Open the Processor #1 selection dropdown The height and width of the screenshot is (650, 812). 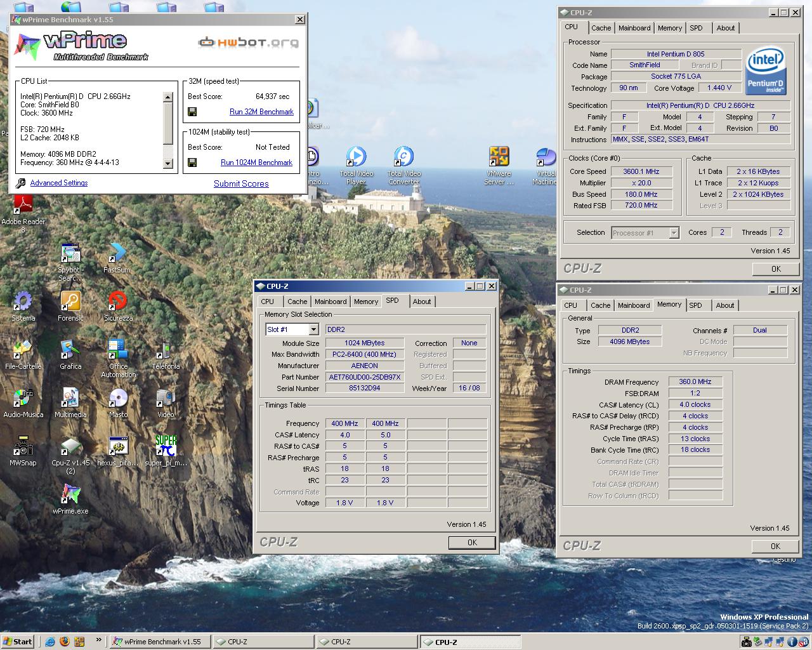point(674,233)
